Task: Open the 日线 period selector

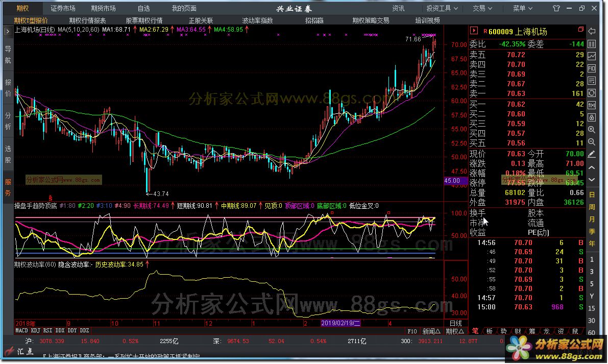Action: [455, 323]
